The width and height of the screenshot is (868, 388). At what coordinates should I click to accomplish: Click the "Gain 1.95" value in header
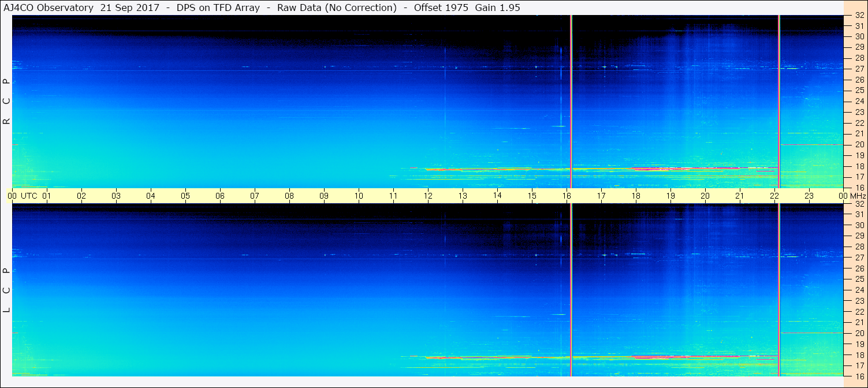pos(498,8)
